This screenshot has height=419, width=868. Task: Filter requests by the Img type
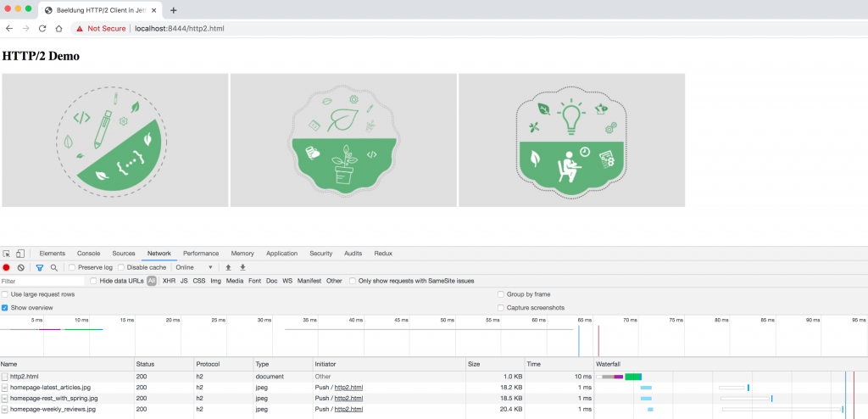click(x=216, y=281)
